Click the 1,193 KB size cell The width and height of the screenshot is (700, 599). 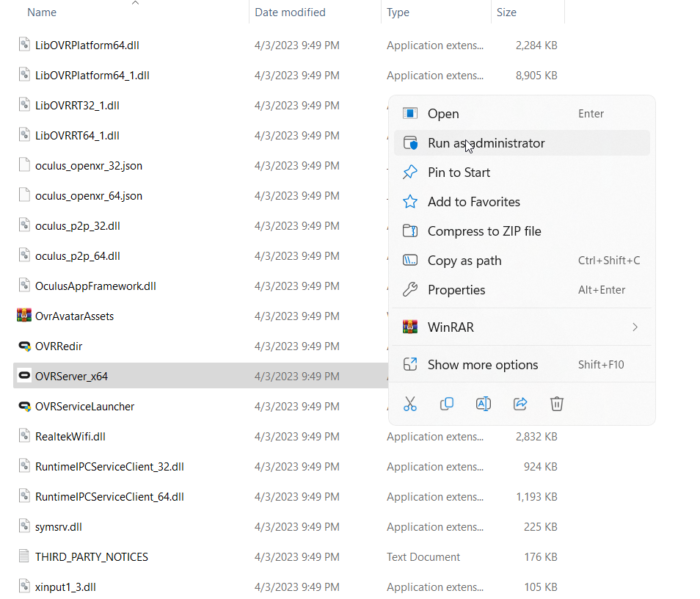pyautogui.click(x=537, y=497)
